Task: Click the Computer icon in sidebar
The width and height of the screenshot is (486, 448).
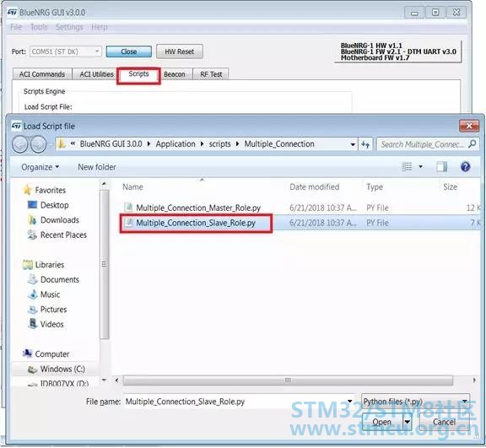Action: point(28,354)
